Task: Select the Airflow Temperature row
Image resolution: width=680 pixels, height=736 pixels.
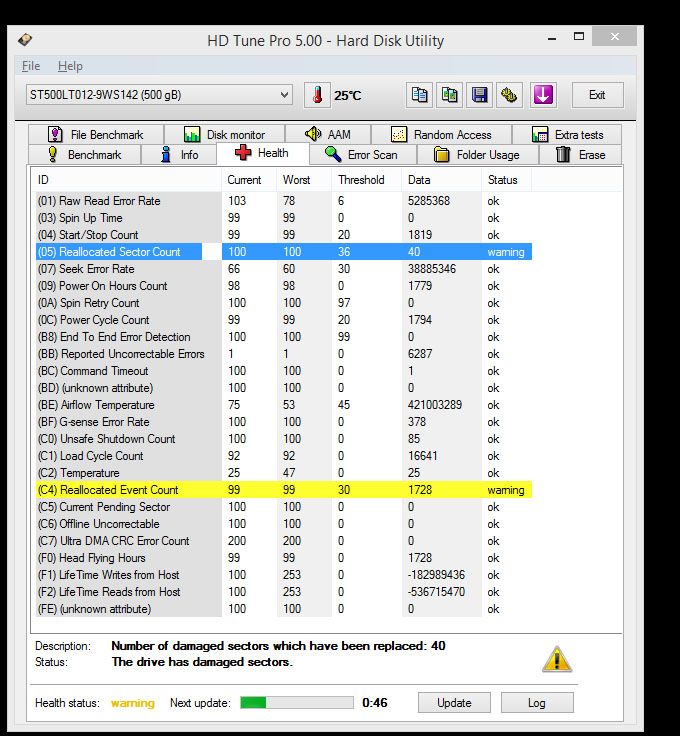Action: pos(283,405)
